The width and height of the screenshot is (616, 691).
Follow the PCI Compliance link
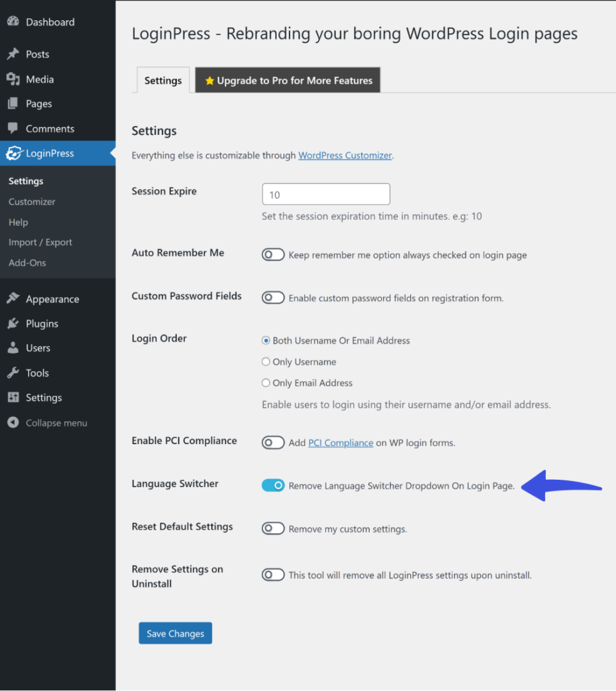click(x=341, y=443)
